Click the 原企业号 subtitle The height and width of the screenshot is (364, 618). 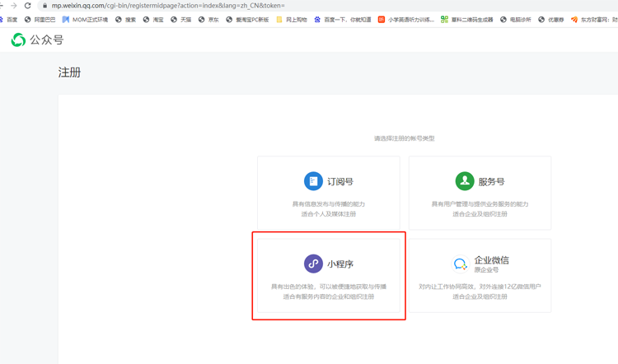click(x=486, y=270)
